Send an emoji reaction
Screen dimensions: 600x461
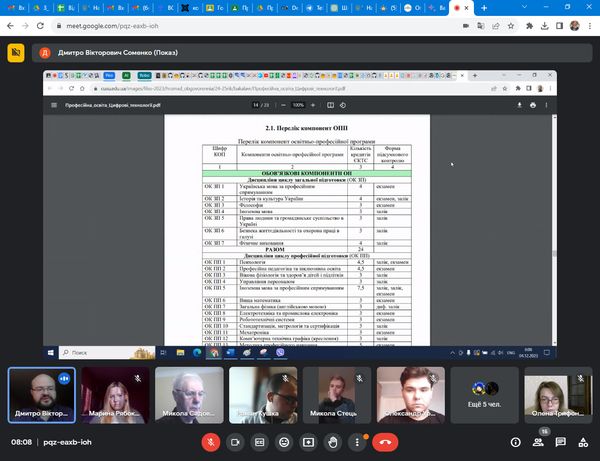tap(284, 441)
